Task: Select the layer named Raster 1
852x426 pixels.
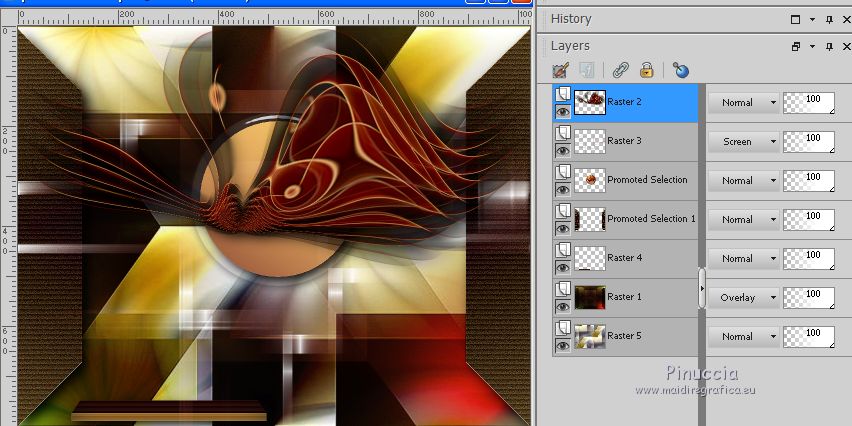Action: [624, 297]
